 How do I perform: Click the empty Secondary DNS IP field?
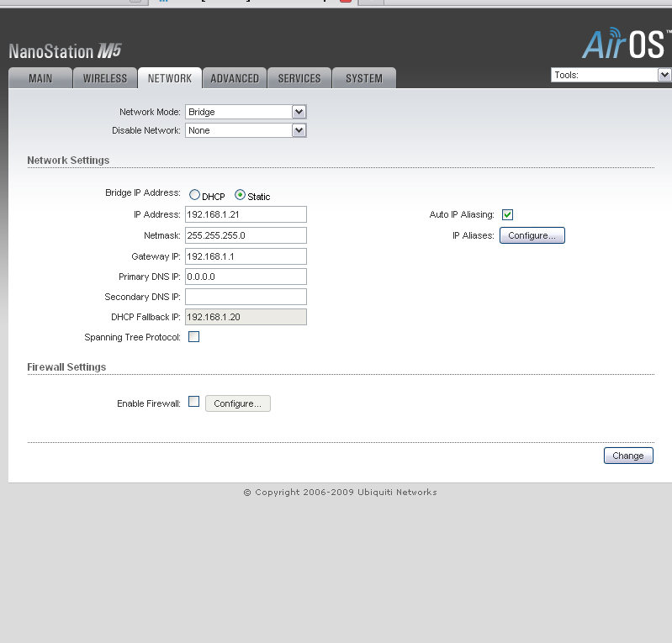tap(246, 297)
